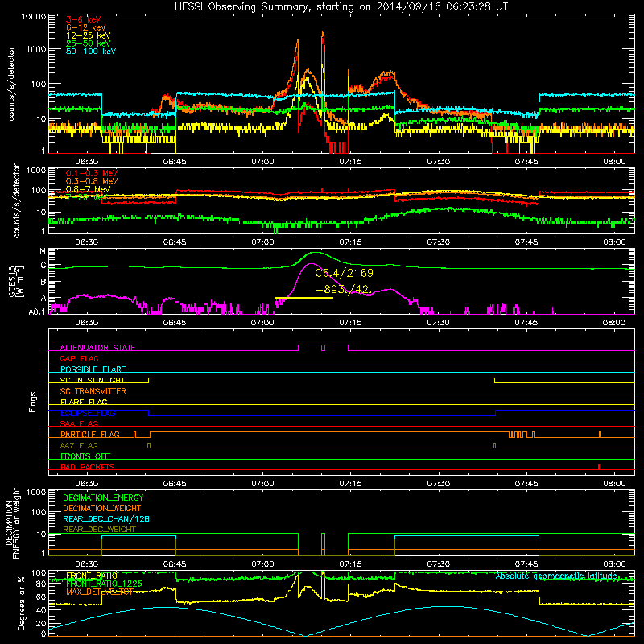Select the FRONTS_OFF flag label
The image size is (644, 644).
click(85, 456)
